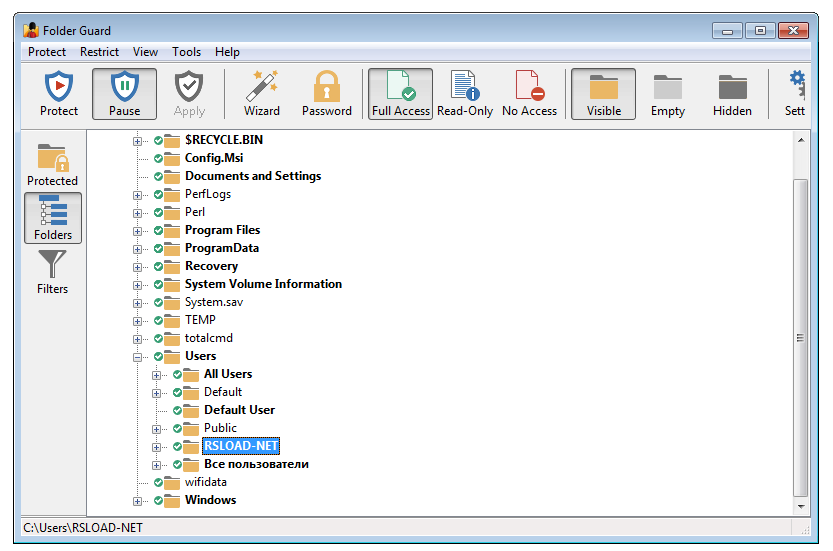Click folder icon of Config.Msi

point(172,158)
